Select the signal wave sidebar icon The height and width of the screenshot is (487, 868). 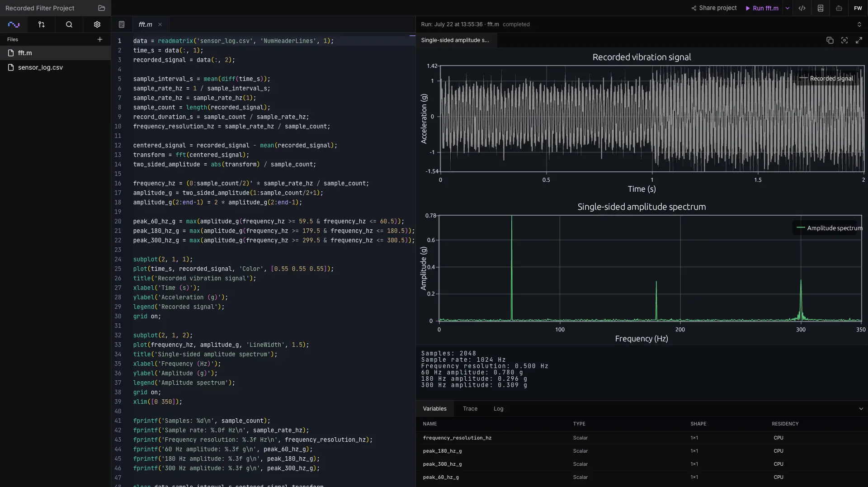click(x=14, y=24)
